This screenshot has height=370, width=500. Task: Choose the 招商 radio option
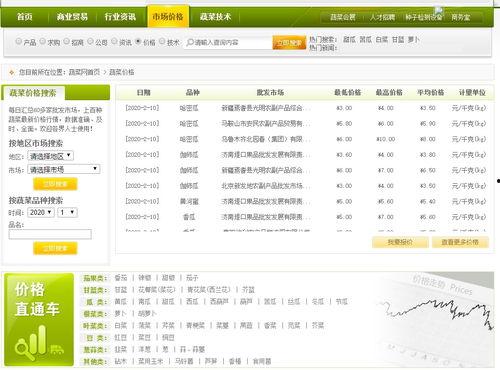coord(66,41)
